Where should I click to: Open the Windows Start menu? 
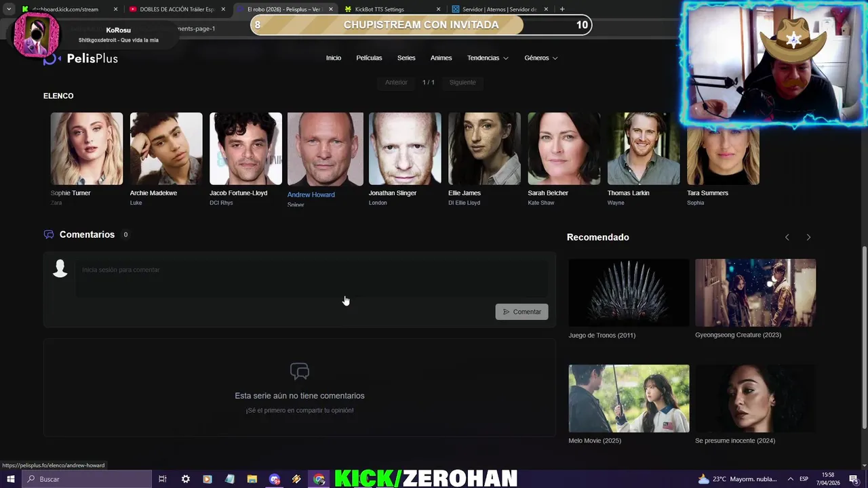pos(10,479)
